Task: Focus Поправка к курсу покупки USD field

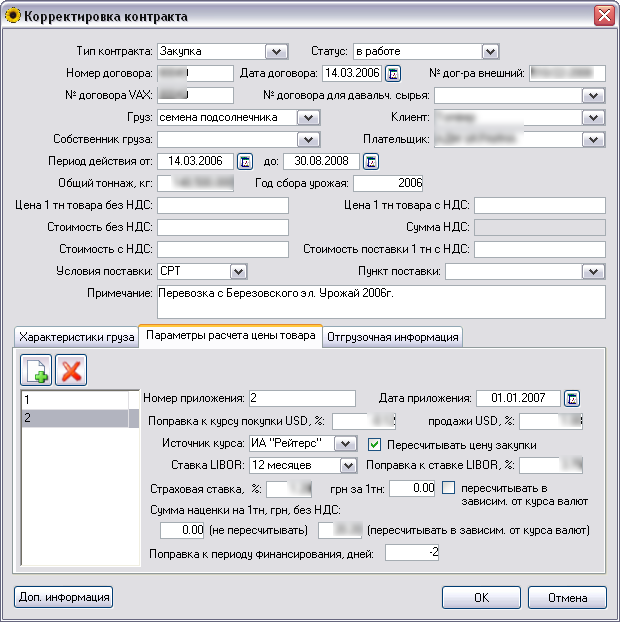Action: (x=364, y=421)
